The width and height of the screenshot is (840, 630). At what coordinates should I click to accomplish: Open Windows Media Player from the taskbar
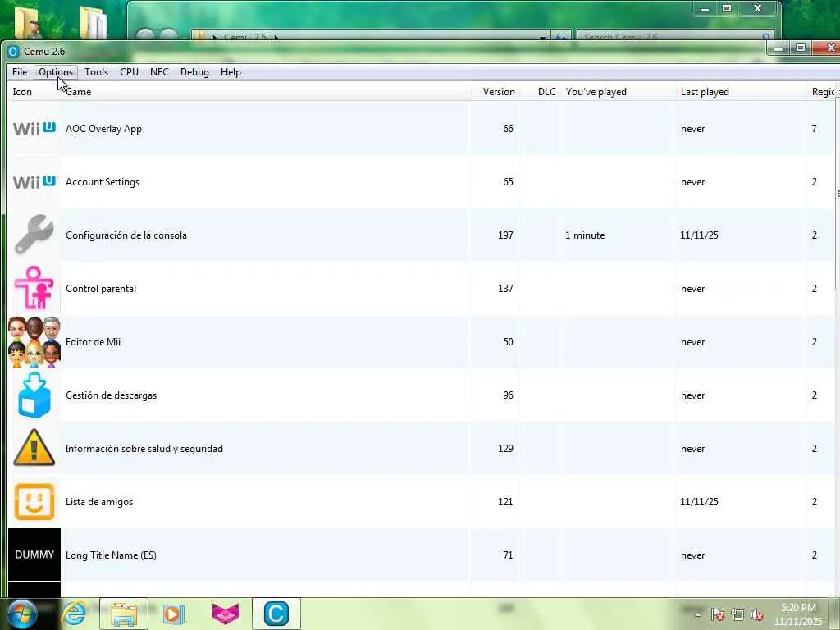click(173, 614)
